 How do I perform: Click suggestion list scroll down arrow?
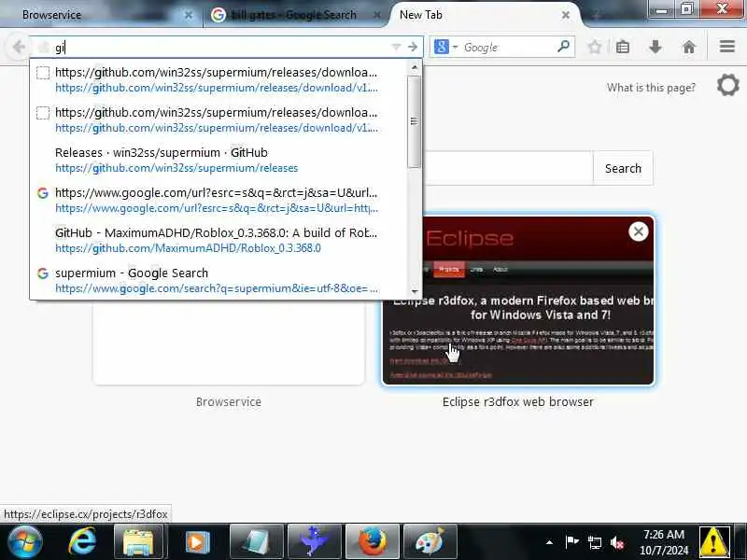(415, 290)
